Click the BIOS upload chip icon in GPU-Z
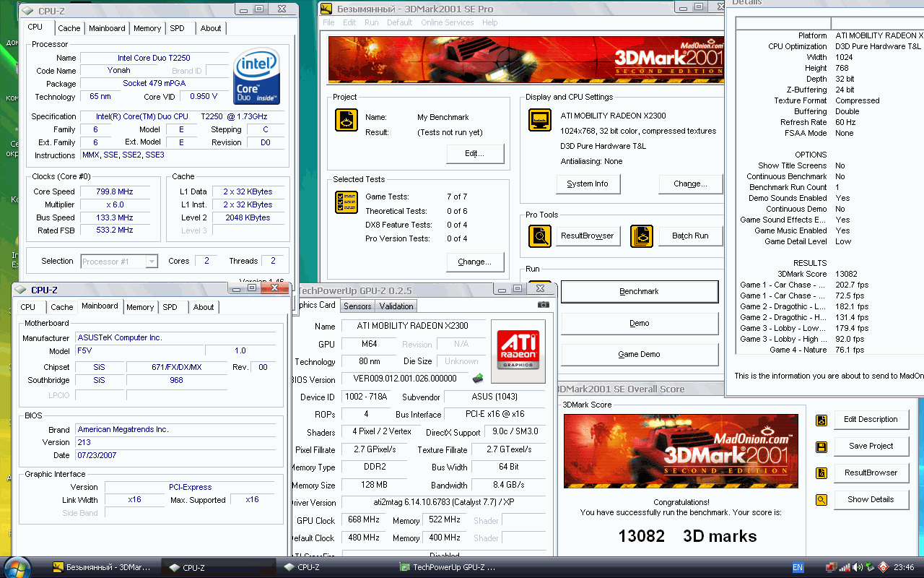The width and height of the screenshot is (924, 578). 477,378
